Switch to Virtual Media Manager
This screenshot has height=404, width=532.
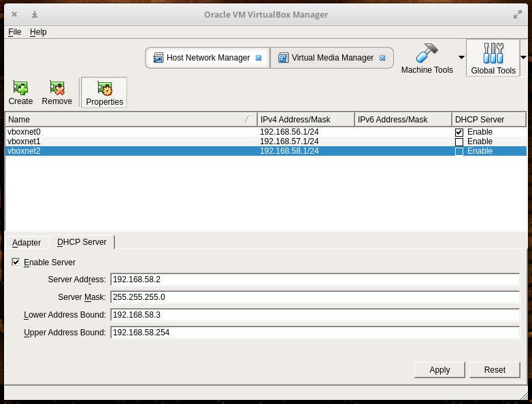point(332,58)
